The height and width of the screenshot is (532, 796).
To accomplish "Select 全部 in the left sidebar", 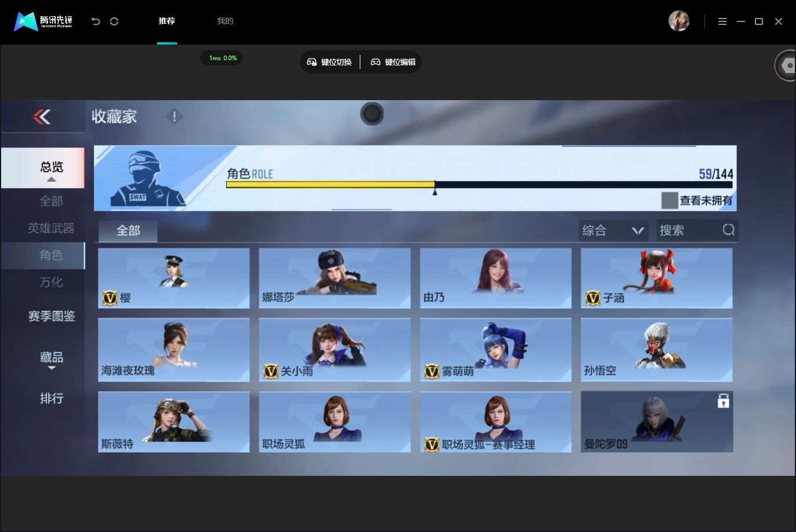I will click(51, 201).
